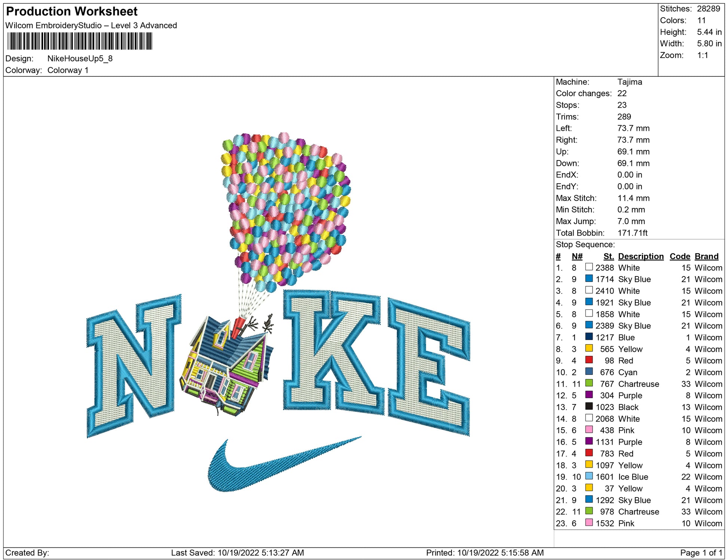
Task: Click the Brand column header
Action: [706, 256]
